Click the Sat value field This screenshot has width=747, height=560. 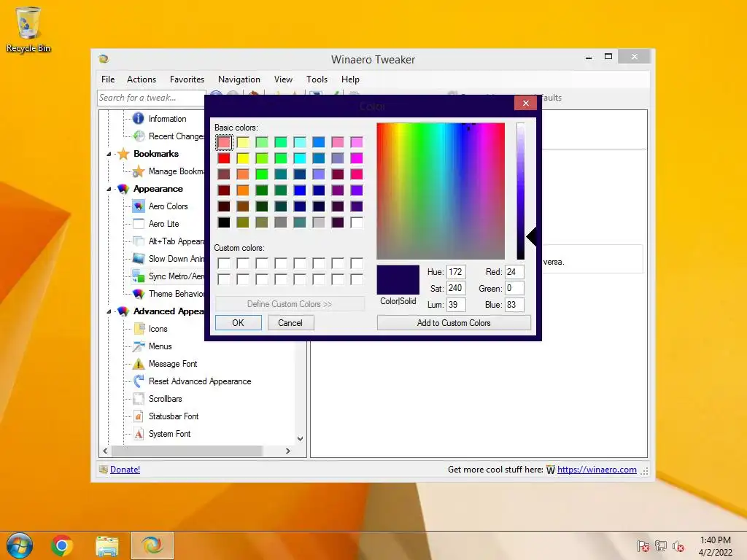(x=456, y=288)
